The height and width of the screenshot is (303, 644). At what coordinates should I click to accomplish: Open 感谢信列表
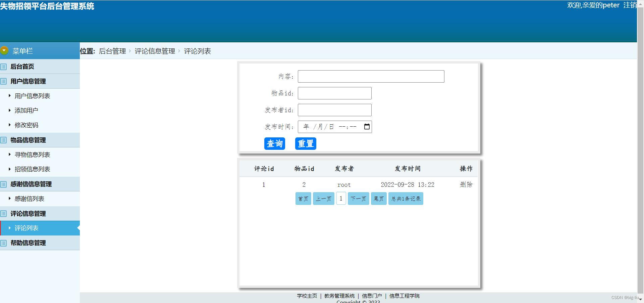pos(29,199)
